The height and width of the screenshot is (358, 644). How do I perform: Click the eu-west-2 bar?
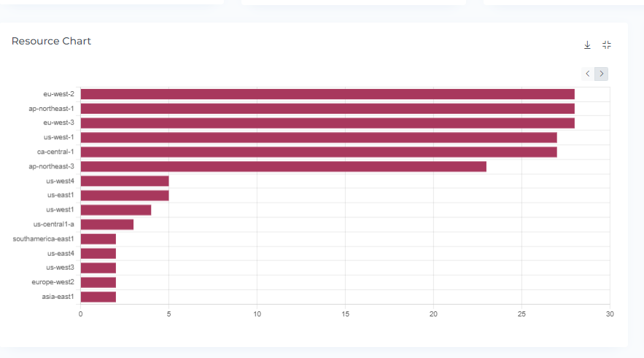(x=327, y=94)
